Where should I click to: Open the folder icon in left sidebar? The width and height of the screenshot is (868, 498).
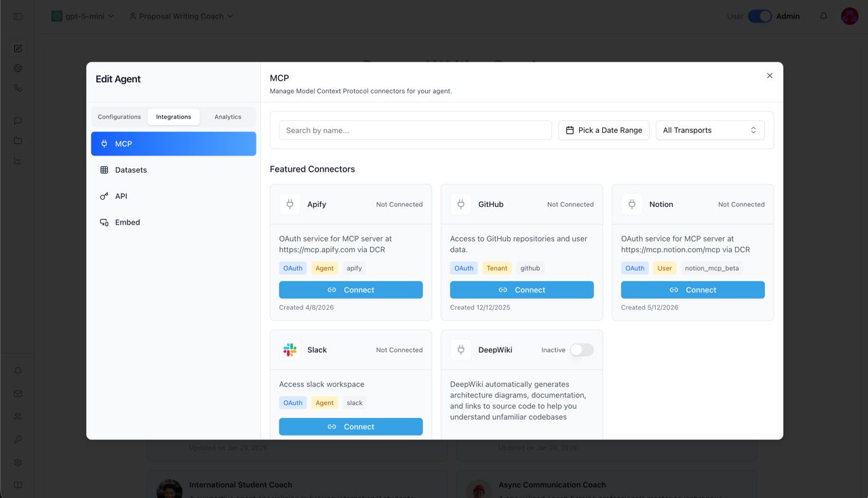(x=18, y=140)
